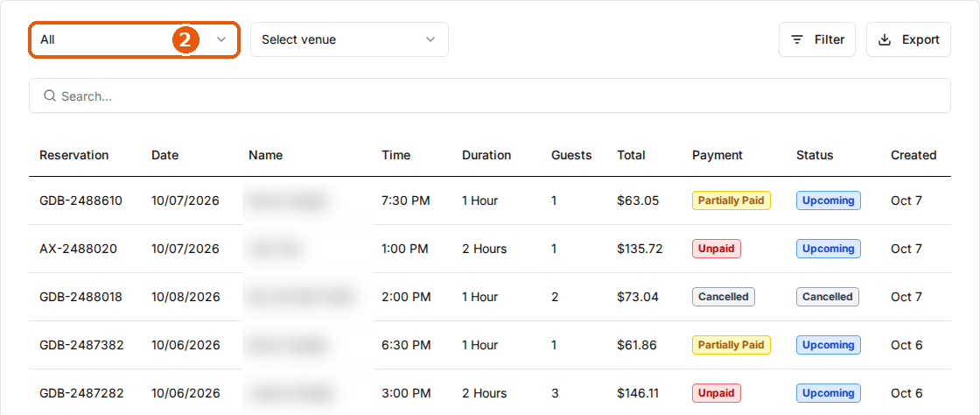Click time 1:00 PM
Image resolution: width=980 pixels, height=415 pixels.
pos(405,249)
